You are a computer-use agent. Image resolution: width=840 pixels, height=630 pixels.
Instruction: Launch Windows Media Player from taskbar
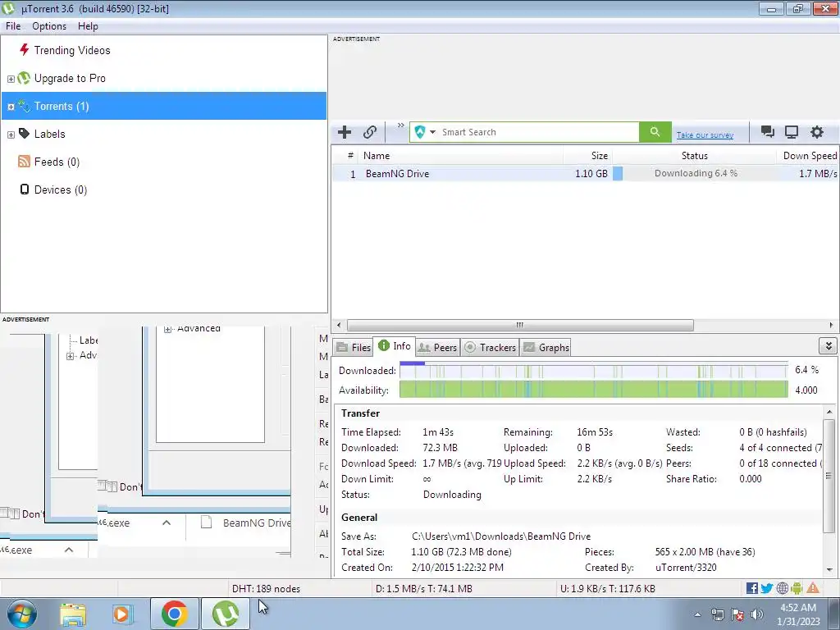click(x=122, y=614)
